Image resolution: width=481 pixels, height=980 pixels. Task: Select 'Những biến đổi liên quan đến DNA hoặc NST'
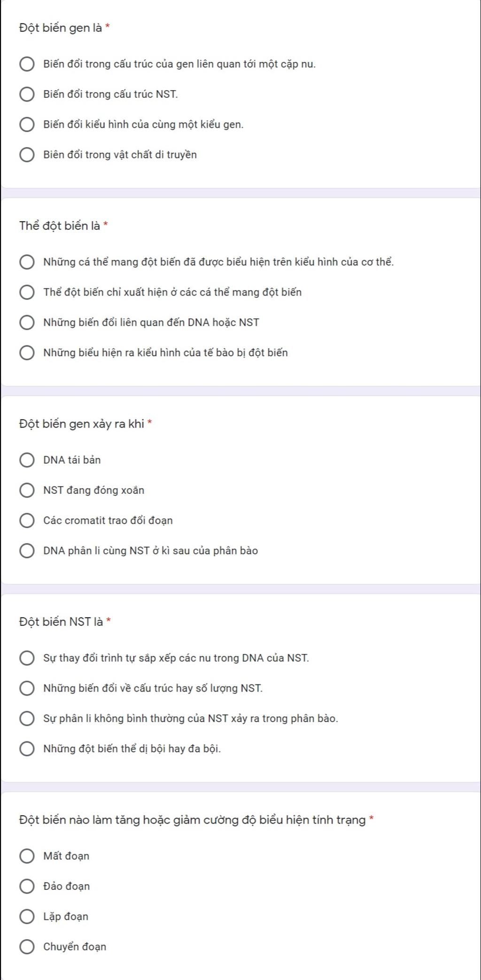(x=27, y=323)
